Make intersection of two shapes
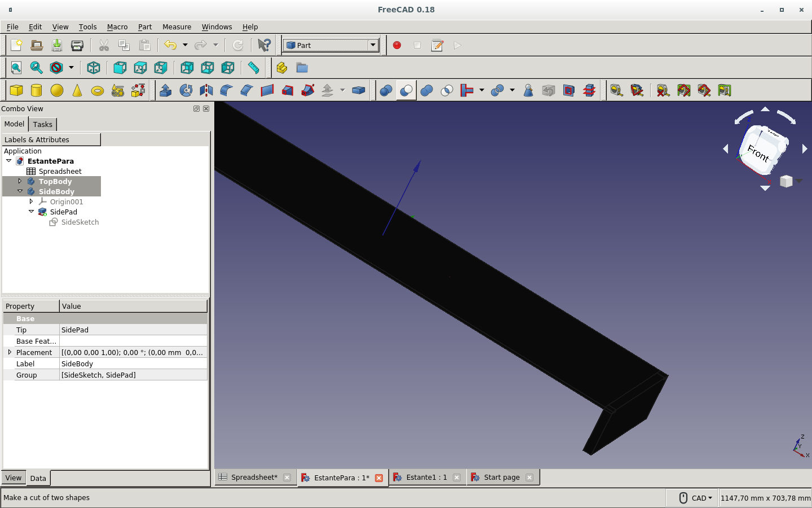Screen dimensions: 812x508 tap(447, 90)
